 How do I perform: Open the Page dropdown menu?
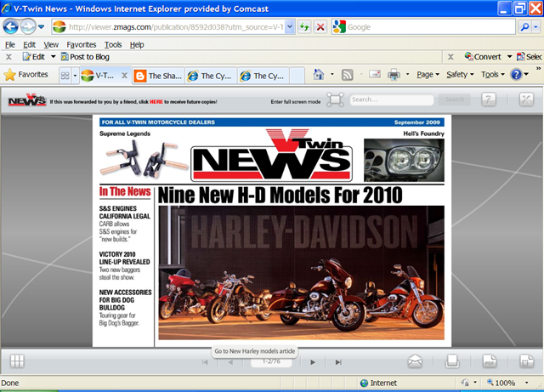427,75
